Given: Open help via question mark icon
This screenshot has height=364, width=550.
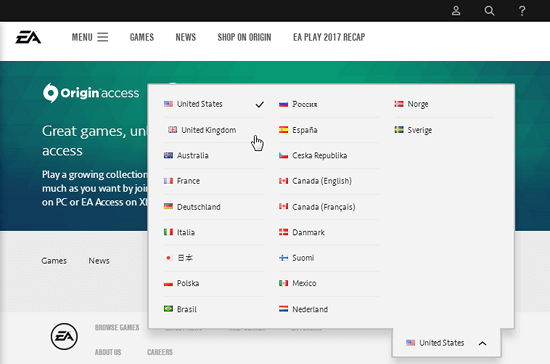Looking at the screenshot, I should [x=522, y=11].
